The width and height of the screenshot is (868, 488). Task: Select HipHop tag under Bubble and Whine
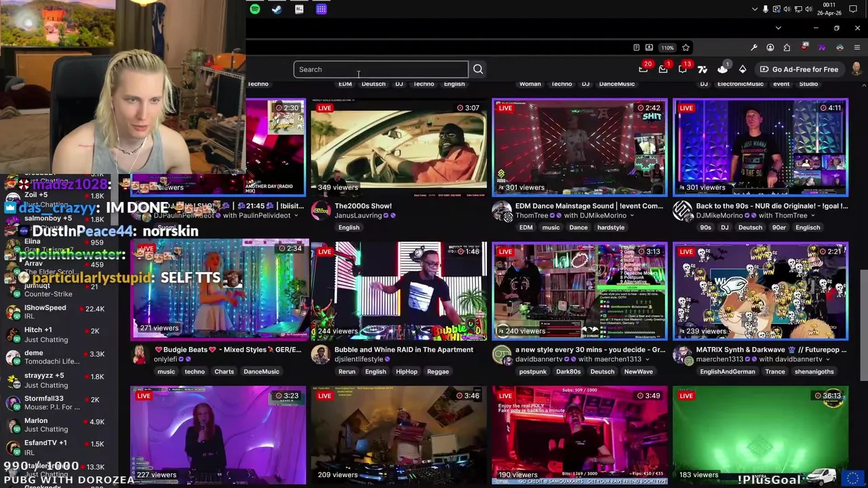pyautogui.click(x=406, y=371)
